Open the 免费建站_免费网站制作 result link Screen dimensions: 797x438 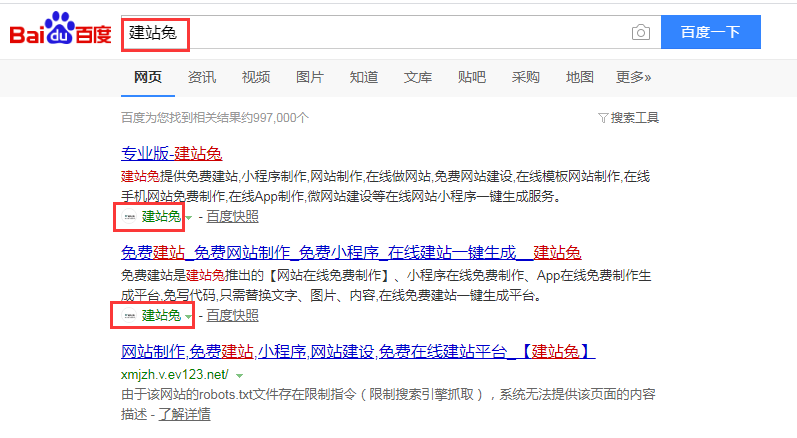(351, 253)
